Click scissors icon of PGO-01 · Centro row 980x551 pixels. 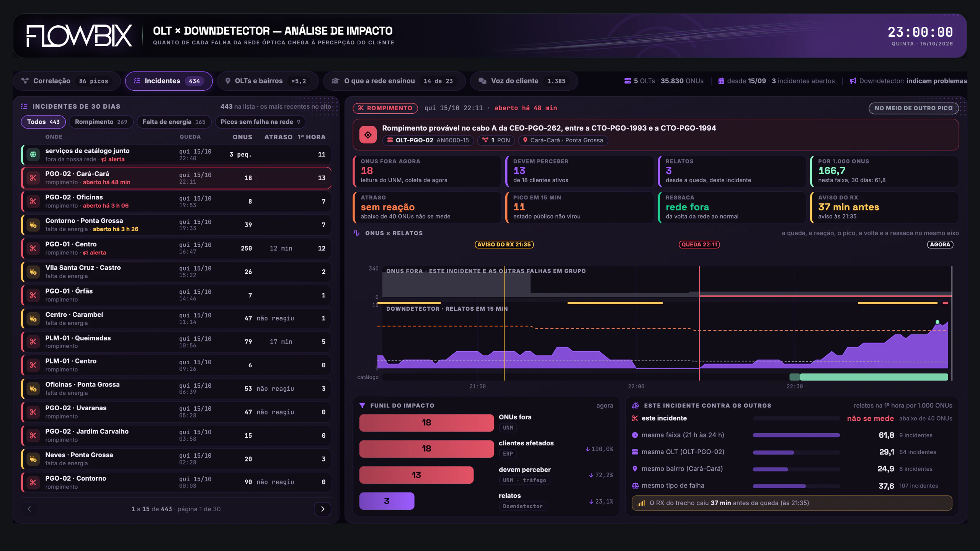pyautogui.click(x=33, y=248)
